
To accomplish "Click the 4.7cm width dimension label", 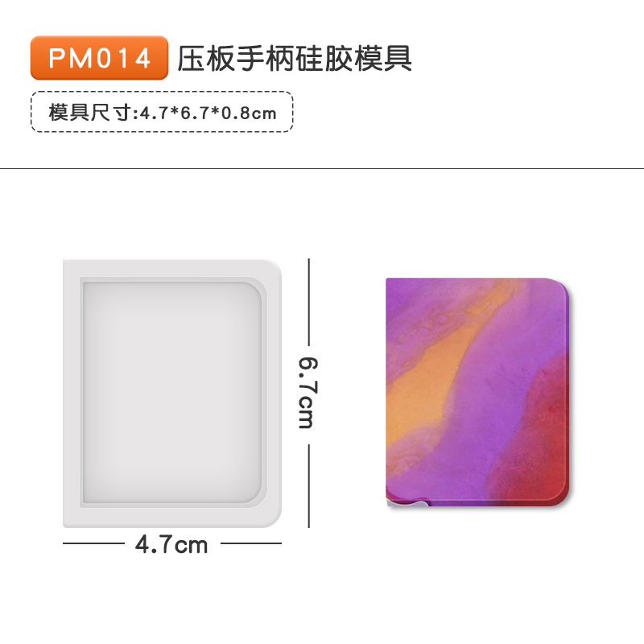I will coord(171,545).
